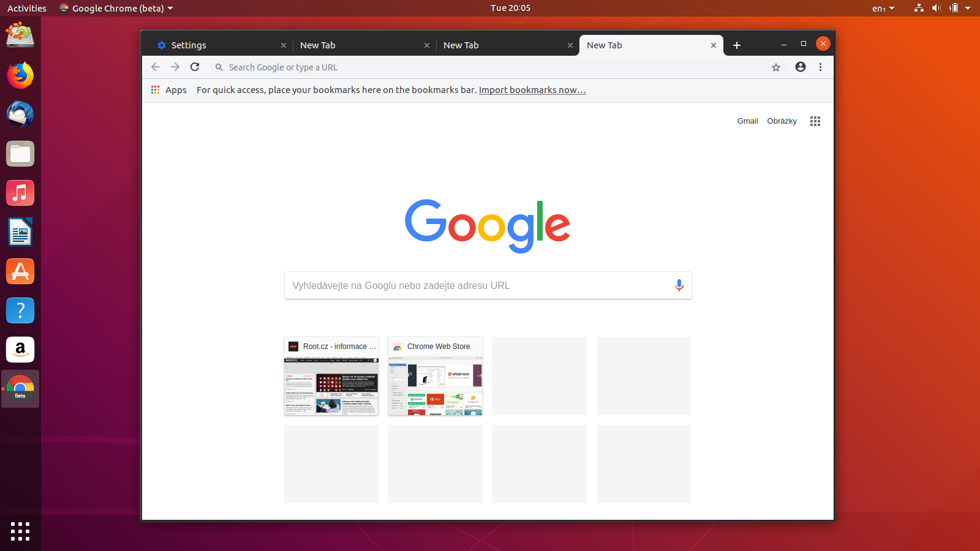The height and width of the screenshot is (551, 980).
Task: Open the Root.cz shortcut thumbnail
Action: pos(331,376)
